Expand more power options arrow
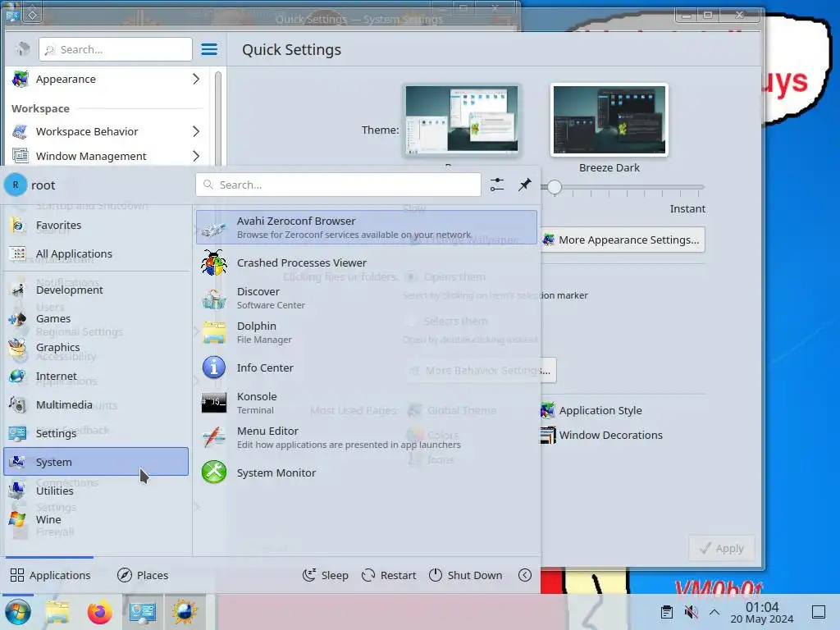This screenshot has height=630, width=840. point(525,575)
